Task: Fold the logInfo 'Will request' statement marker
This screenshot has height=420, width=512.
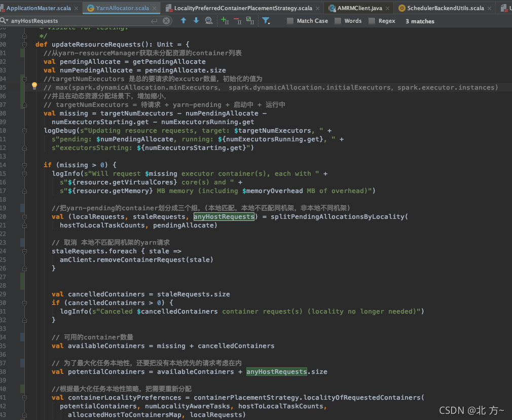Action: 24,174
